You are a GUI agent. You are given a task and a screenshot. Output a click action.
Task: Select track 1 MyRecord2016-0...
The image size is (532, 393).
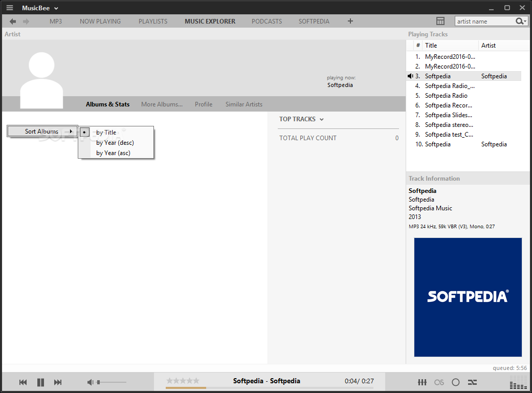(x=463, y=57)
